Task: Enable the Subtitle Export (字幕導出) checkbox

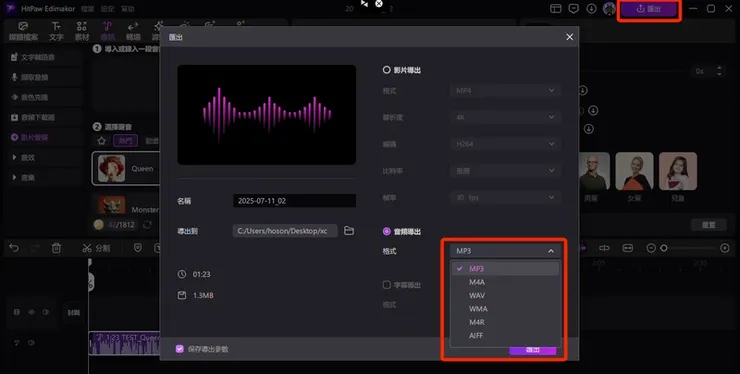Action: point(387,285)
